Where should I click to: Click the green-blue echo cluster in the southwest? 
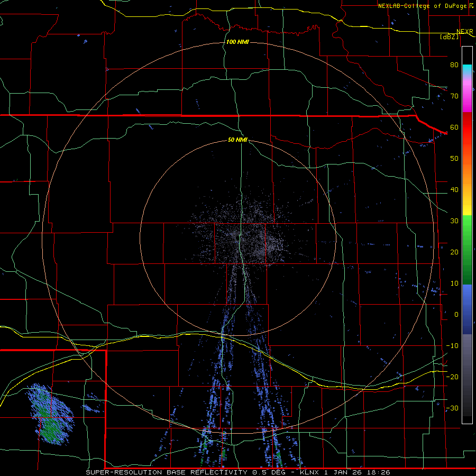tap(50, 414)
